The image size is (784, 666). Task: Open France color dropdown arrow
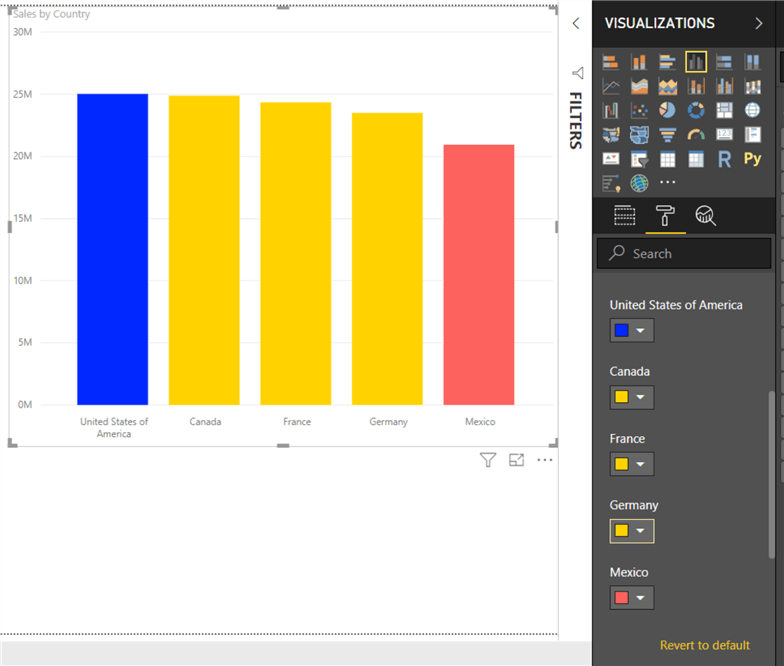click(640, 464)
